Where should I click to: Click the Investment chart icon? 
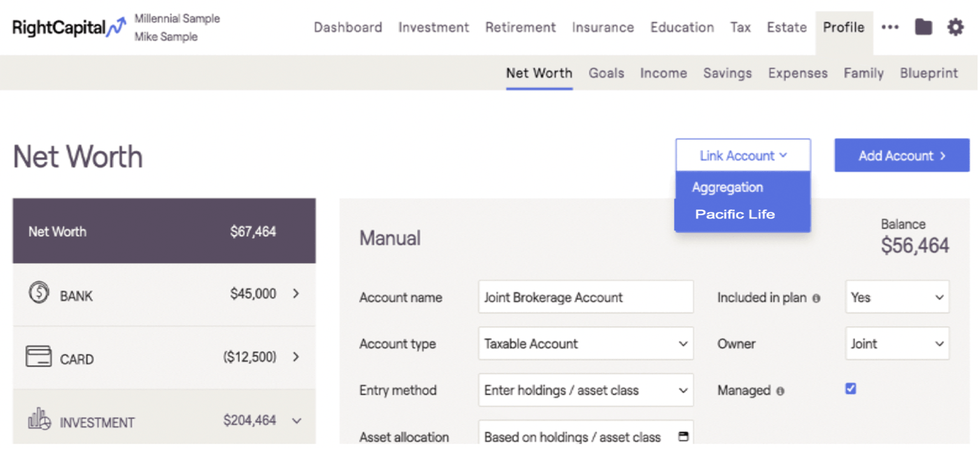coord(39,419)
